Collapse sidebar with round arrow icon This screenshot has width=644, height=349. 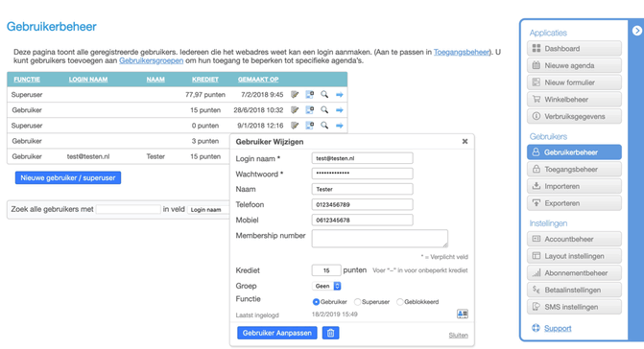pos(636,31)
